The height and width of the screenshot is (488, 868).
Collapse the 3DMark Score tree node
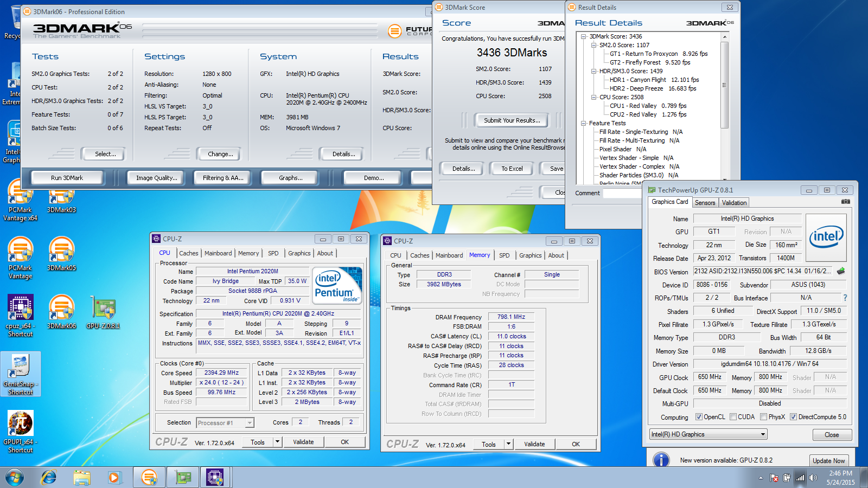(584, 36)
